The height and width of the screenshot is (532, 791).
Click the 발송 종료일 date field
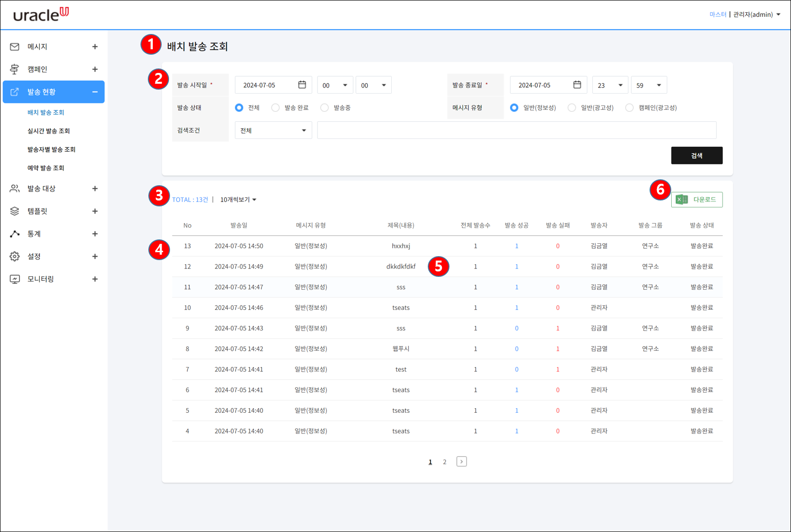(x=549, y=85)
